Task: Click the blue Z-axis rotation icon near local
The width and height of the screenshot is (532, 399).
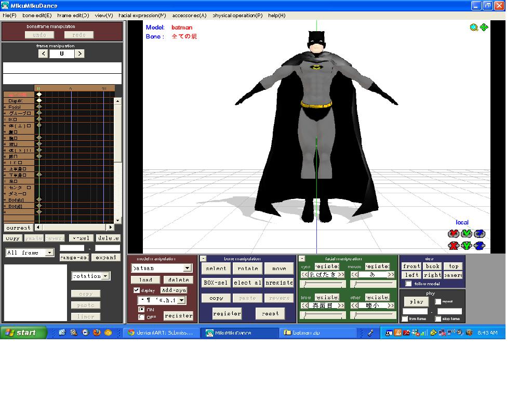Action: (480, 232)
